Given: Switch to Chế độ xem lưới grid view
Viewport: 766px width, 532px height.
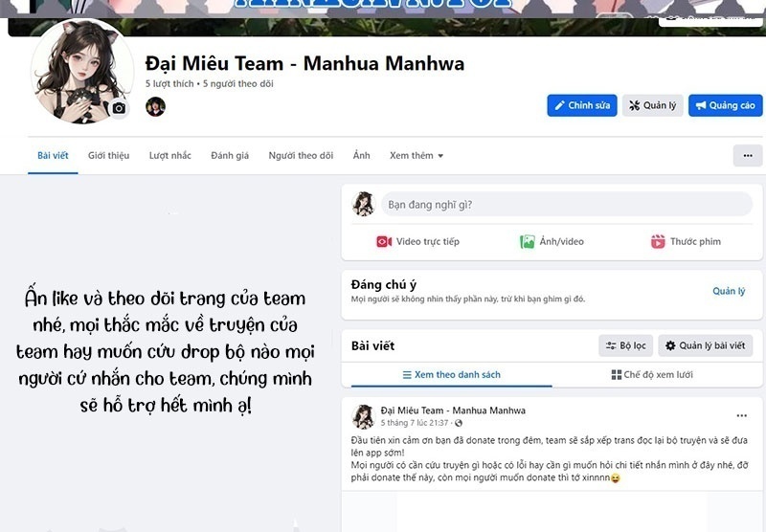Looking at the screenshot, I should tap(652, 375).
